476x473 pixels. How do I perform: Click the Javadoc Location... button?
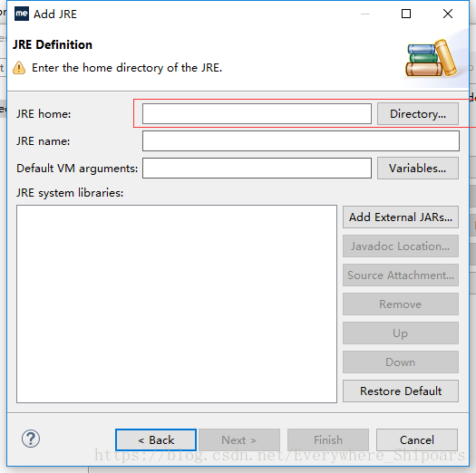(x=401, y=246)
